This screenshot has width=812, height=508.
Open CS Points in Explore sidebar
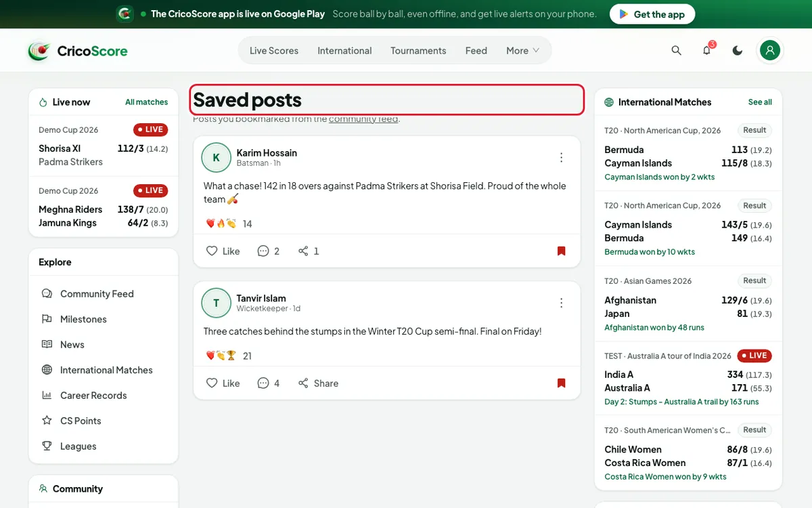(104, 421)
